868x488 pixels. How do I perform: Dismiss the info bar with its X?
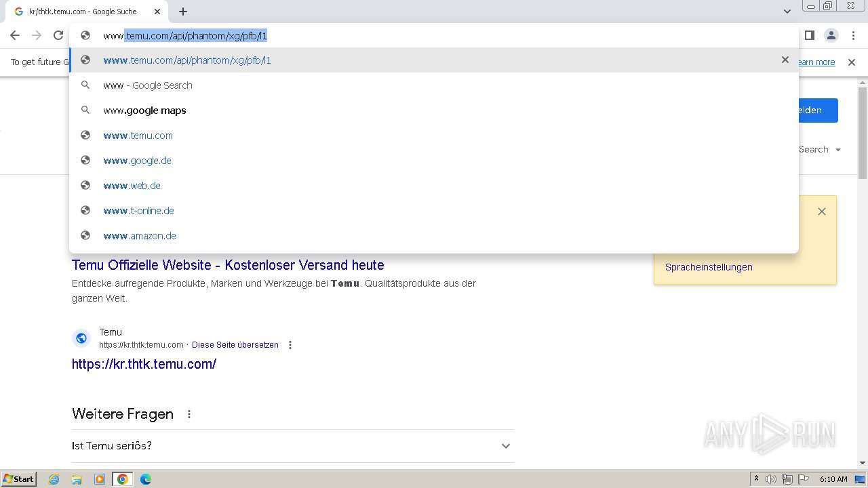click(852, 62)
